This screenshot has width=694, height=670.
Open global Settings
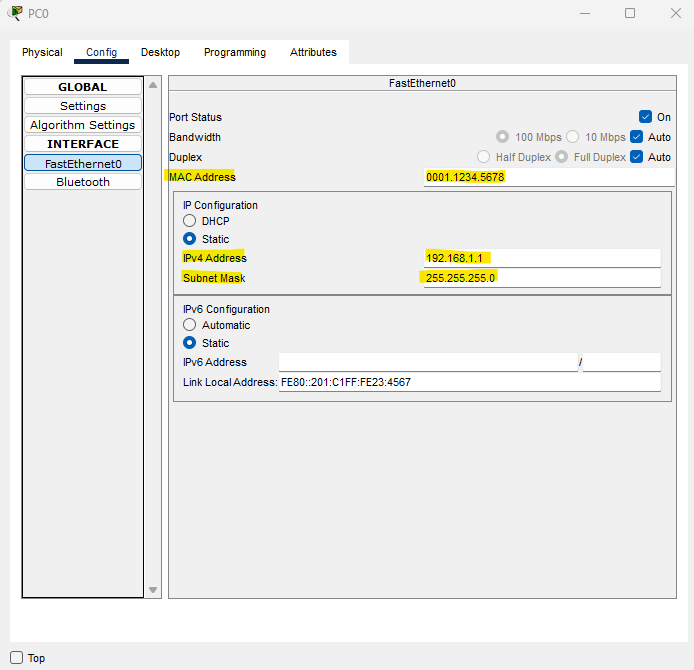(83, 106)
